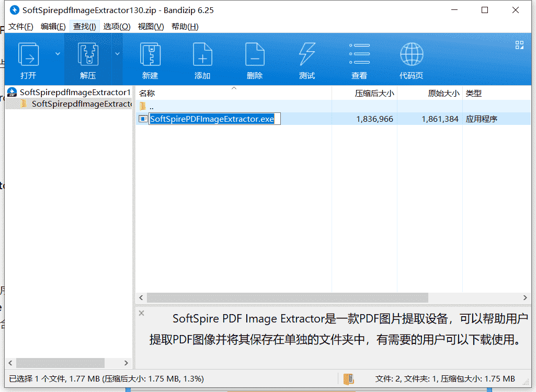Click the zip icon beside root tree node
Viewport: 536px width, 392px height.
tap(12, 93)
